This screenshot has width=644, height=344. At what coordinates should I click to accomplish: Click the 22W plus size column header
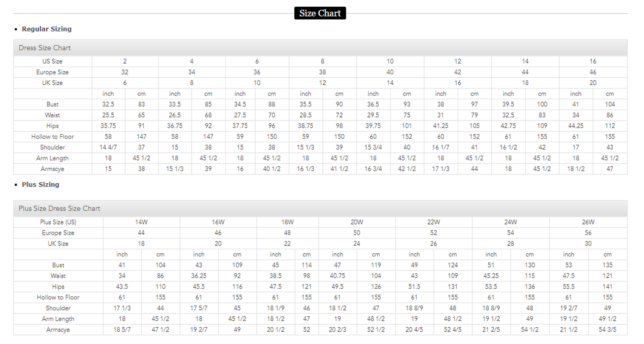point(433,222)
